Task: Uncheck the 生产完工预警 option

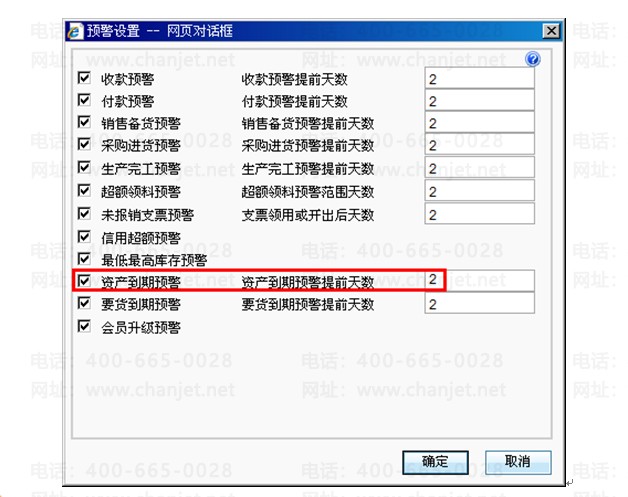Action: (x=84, y=167)
